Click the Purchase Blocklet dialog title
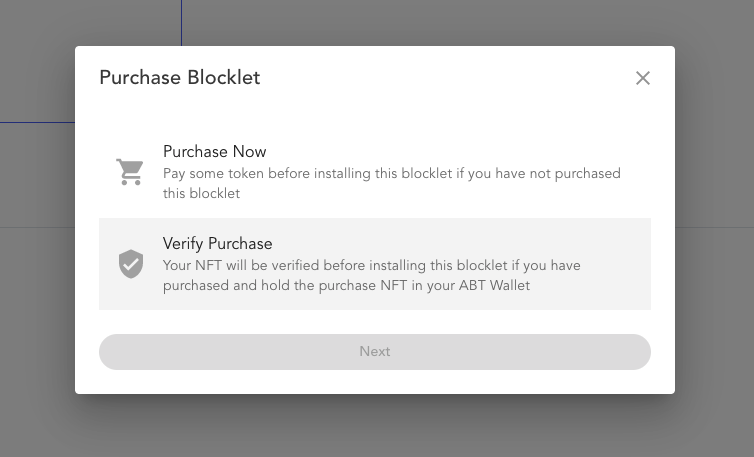 pos(179,78)
